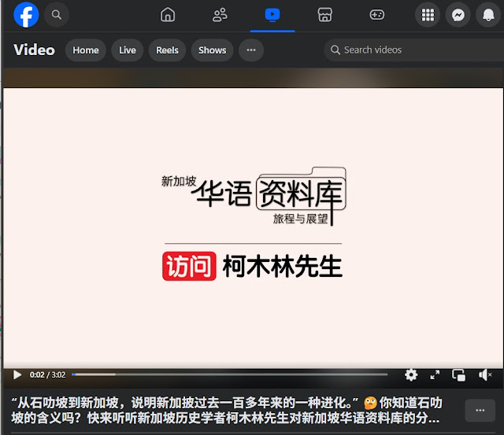Viewport: 504px width, 435px height.
Task: Open the Friends icon in the top bar
Action: point(220,15)
